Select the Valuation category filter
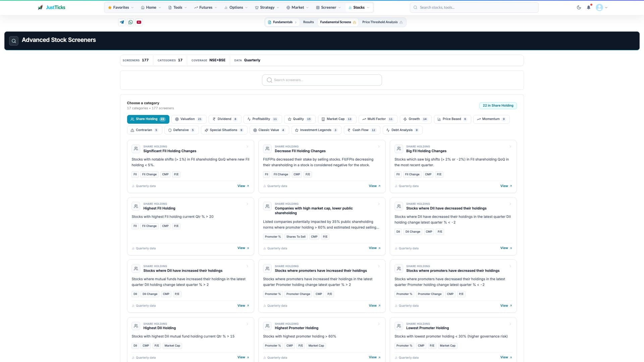The width and height of the screenshot is (644, 362). pyautogui.click(x=189, y=119)
